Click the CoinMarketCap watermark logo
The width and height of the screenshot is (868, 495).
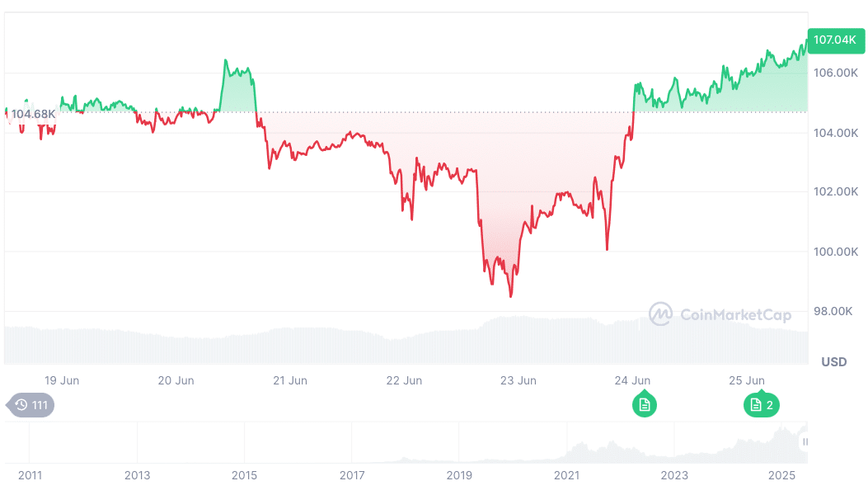point(720,314)
